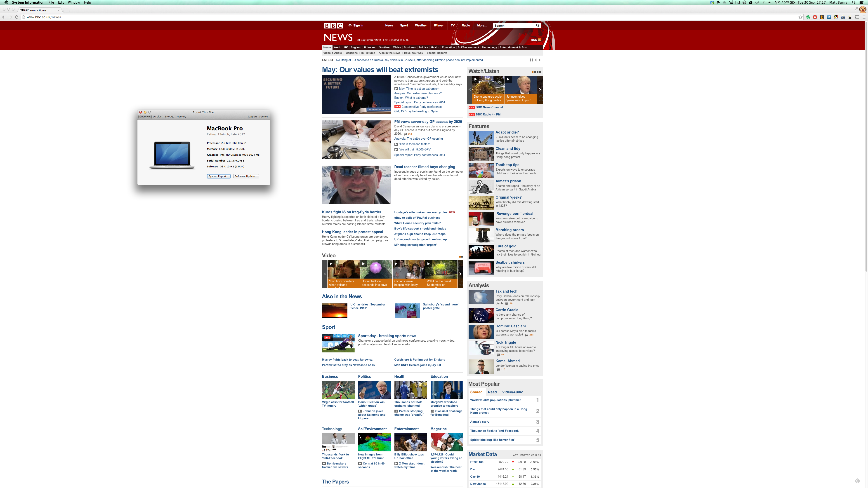The height and width of the screenshot is (488, 868).
Task: Open the File menu in menu bar
Action: tap(51, 2)
